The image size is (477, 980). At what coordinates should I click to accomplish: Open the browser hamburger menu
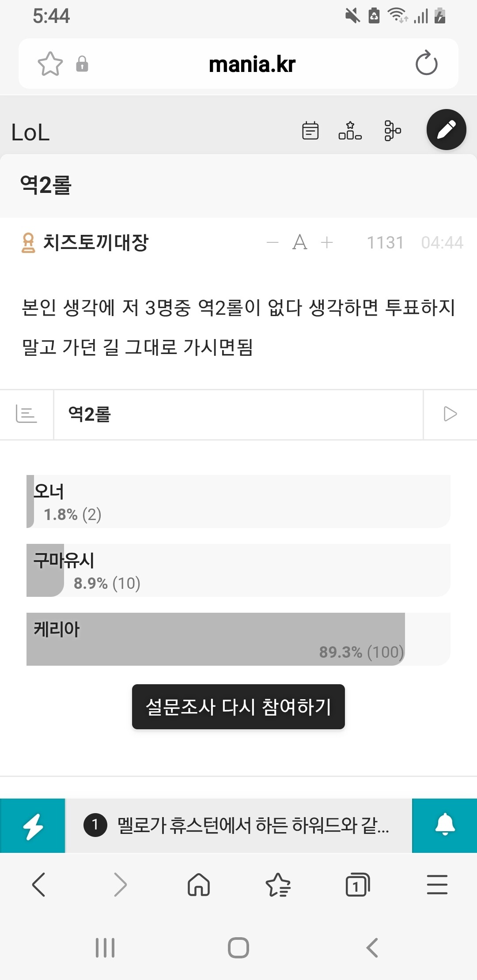pos(437,885)
